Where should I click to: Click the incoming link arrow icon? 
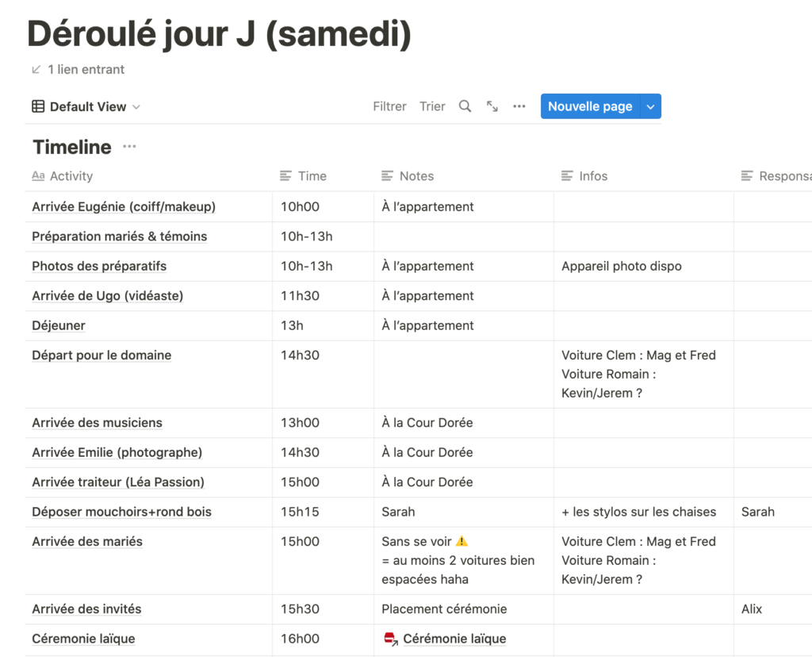(36, 70)
